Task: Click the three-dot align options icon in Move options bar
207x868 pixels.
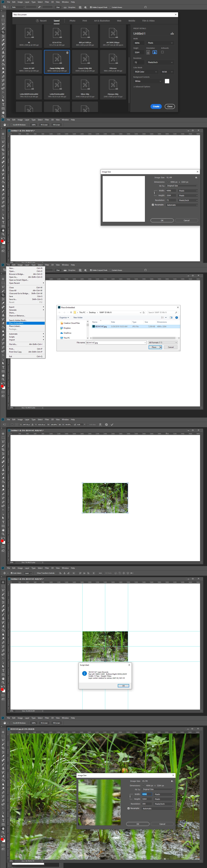Action: tap(100, 573)
